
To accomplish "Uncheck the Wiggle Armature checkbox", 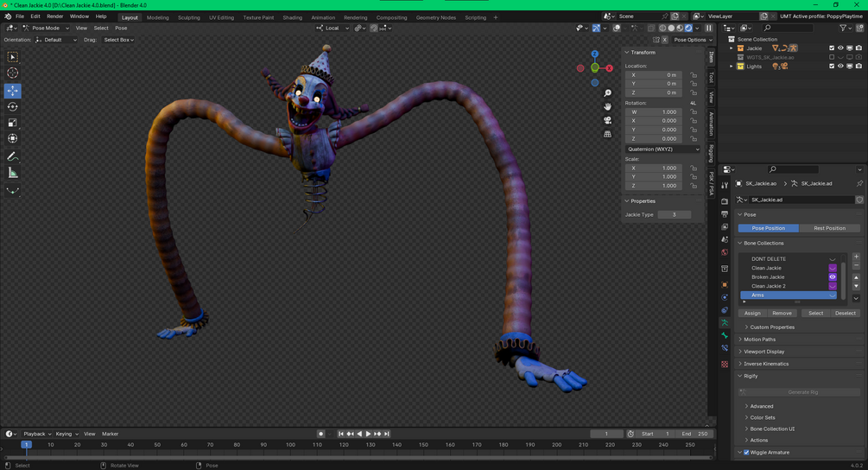I will pos(746,452).
